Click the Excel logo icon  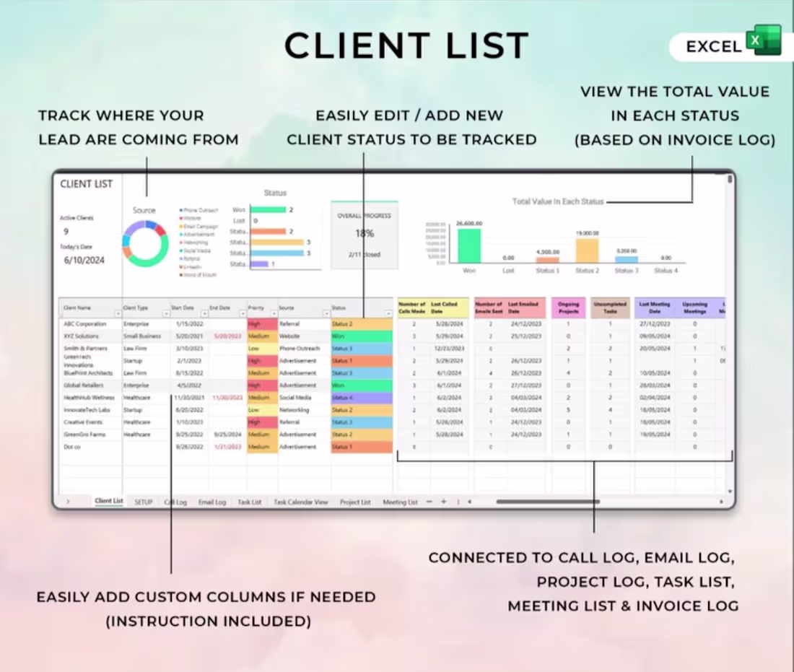point(763,42)
